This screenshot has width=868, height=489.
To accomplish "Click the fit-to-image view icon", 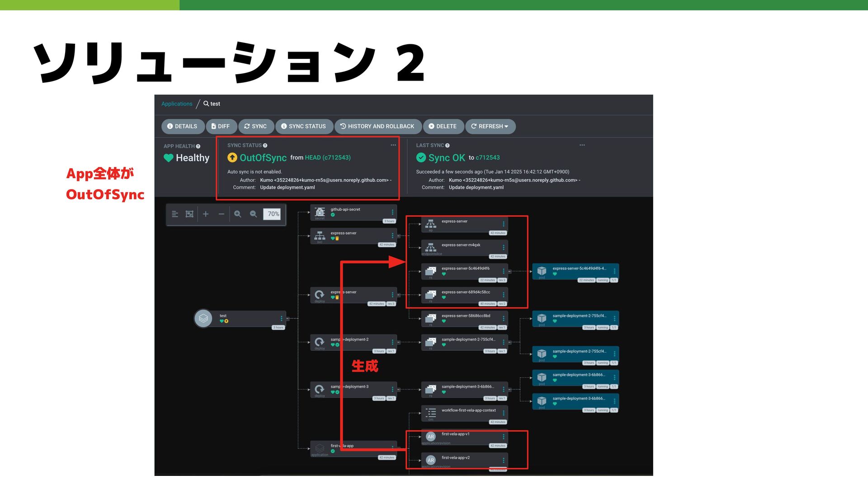I will pos(189,214).
